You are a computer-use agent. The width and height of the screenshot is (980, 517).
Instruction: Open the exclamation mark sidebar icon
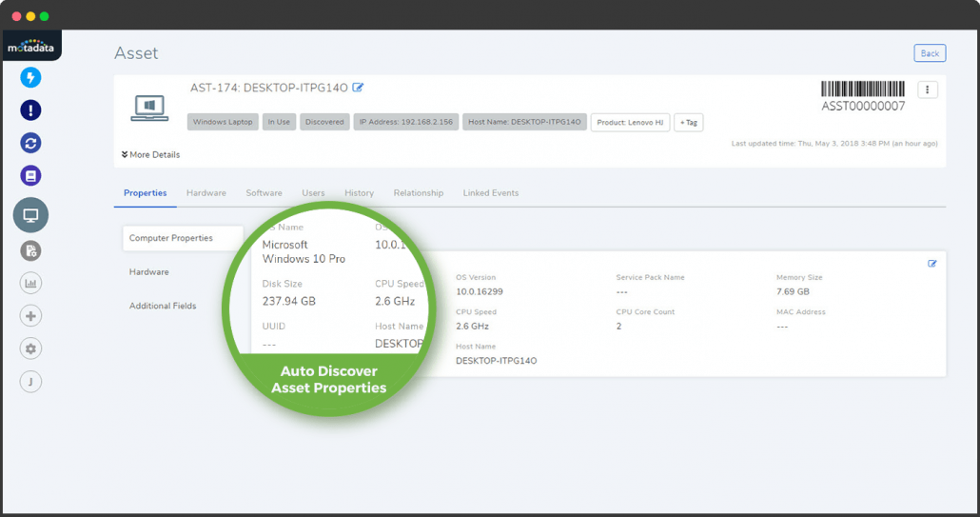click(x=30, y=110)
